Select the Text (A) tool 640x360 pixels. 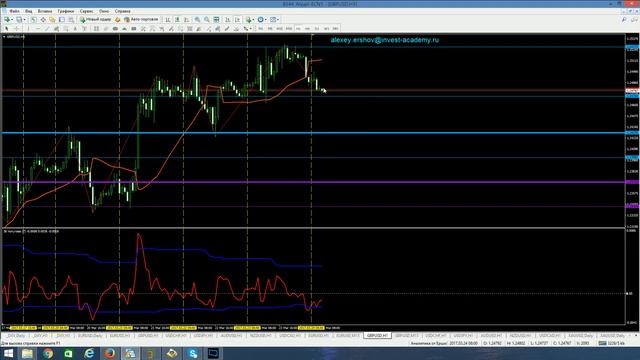pos(75,29)
